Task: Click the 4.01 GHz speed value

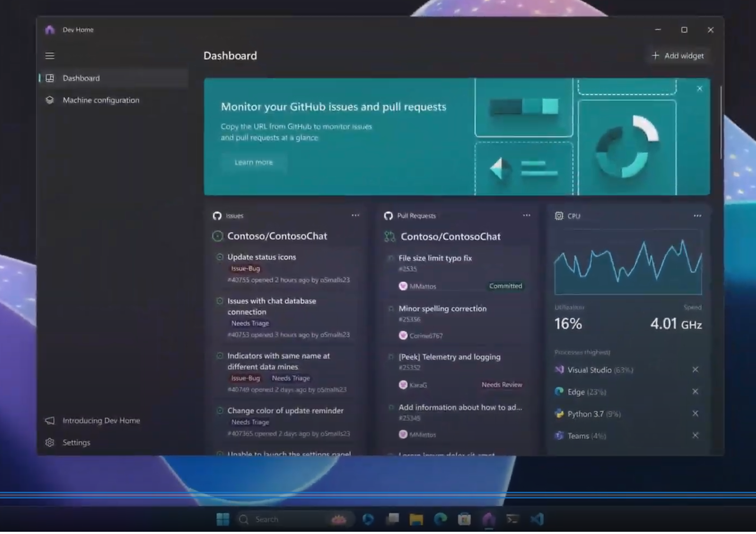Action: pyautogui.click(x=676, y=324)
